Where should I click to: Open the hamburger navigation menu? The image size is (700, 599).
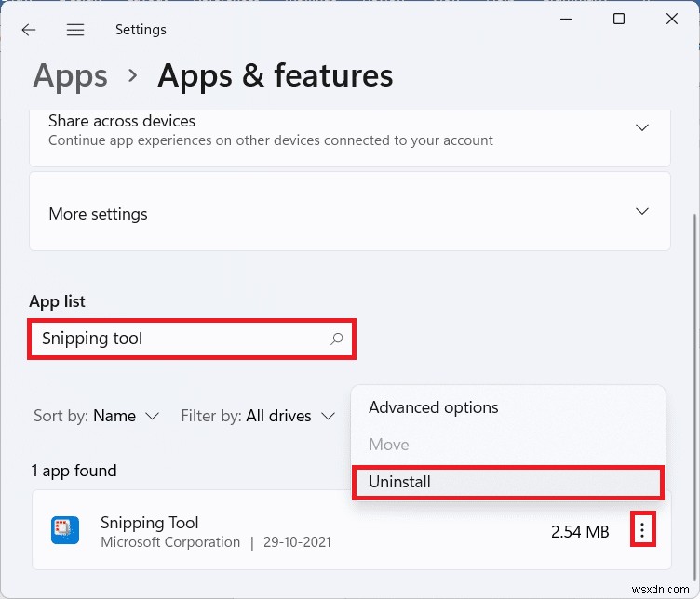point(75,30)
